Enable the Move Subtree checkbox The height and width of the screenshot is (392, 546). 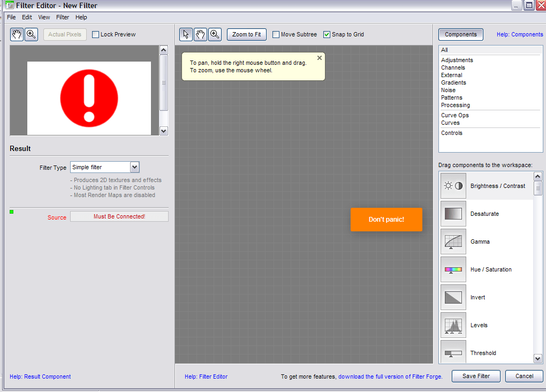pos(276,34)
